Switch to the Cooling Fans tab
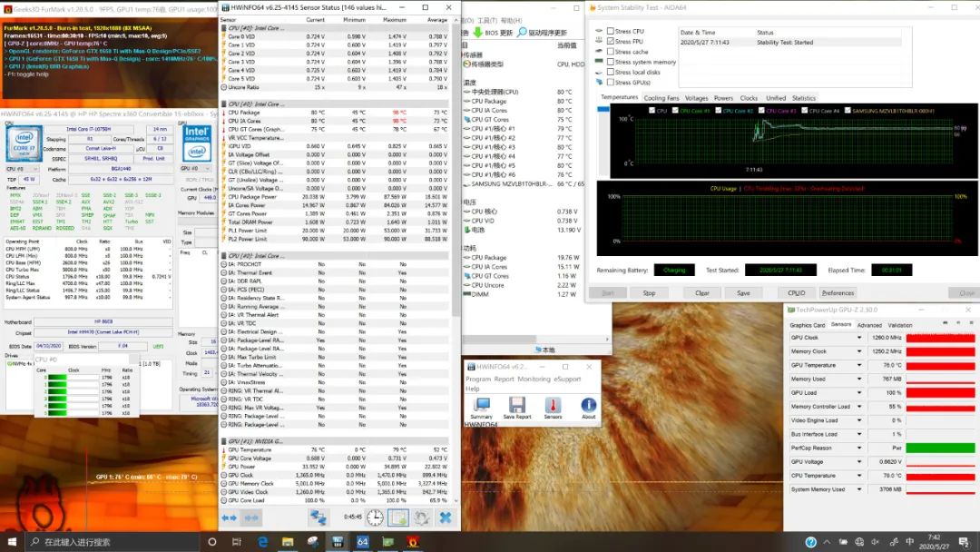 (661, 98)
